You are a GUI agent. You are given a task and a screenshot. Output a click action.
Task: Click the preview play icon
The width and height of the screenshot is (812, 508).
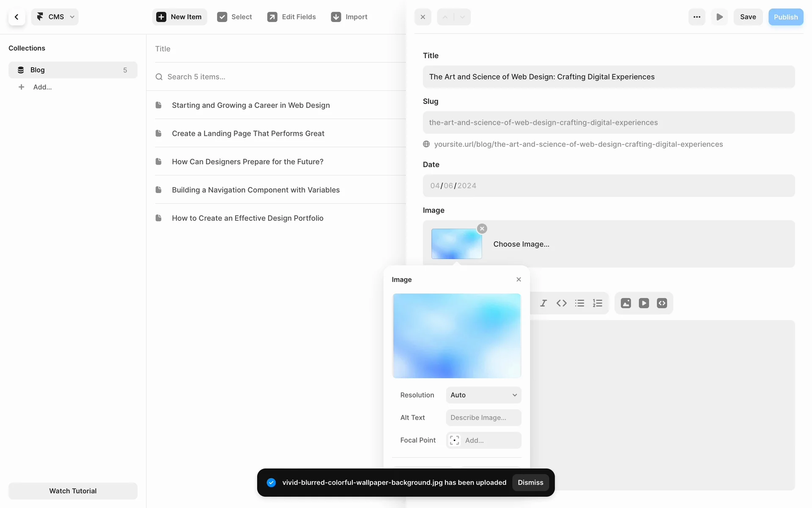pyautogui.click(x=719, y=17)
